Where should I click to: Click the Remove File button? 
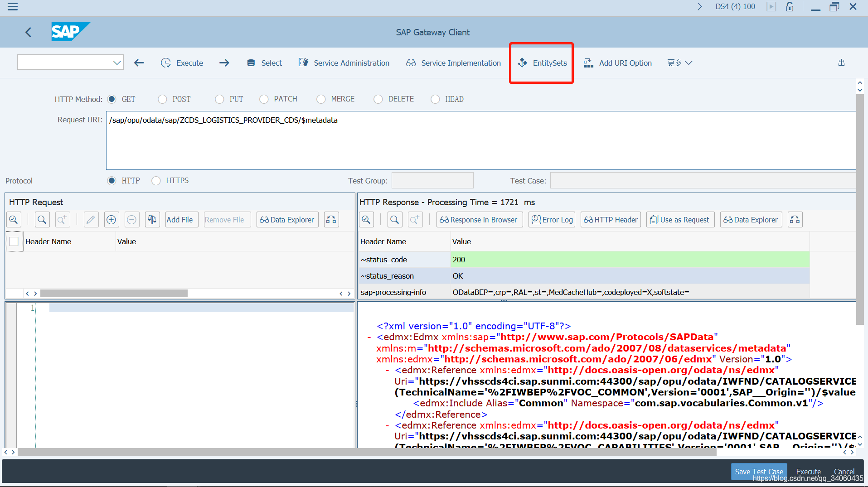click(x=227, y=220)
